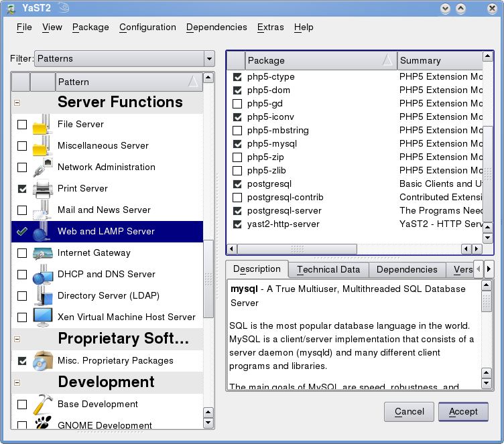Image resolution: width=504 pixels, height=444 pixels.
Task: Open the Help menu
Action: coord(304,27)
